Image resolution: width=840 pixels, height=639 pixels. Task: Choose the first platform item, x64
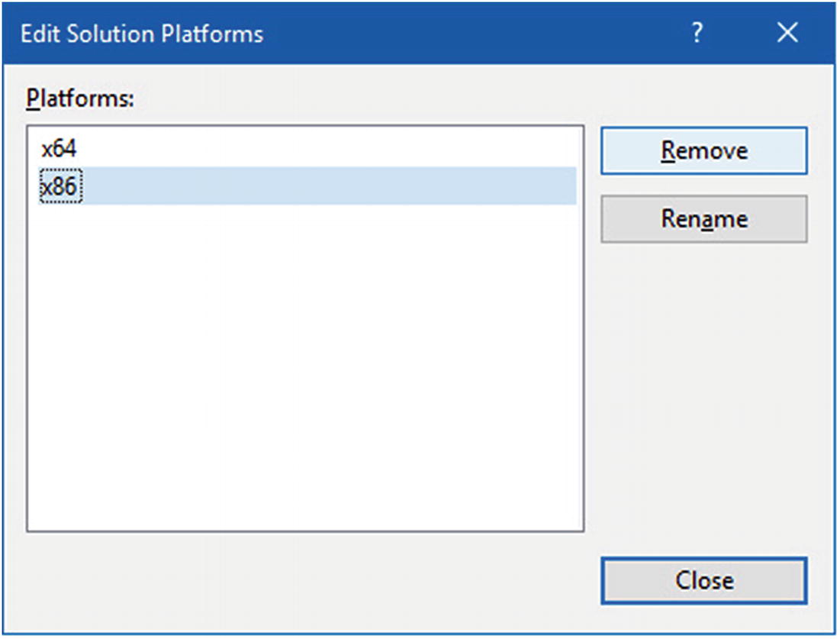pos(59,149)
